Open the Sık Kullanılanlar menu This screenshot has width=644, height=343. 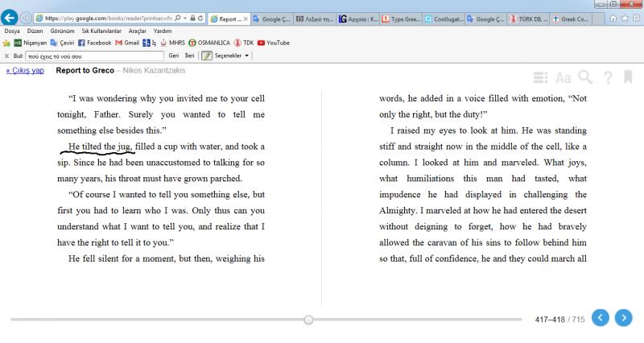(x=101, y=31)
